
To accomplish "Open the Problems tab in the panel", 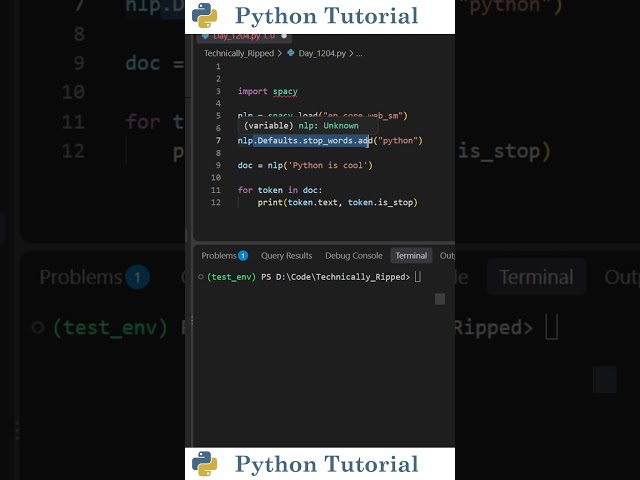I will coord(219,256).
